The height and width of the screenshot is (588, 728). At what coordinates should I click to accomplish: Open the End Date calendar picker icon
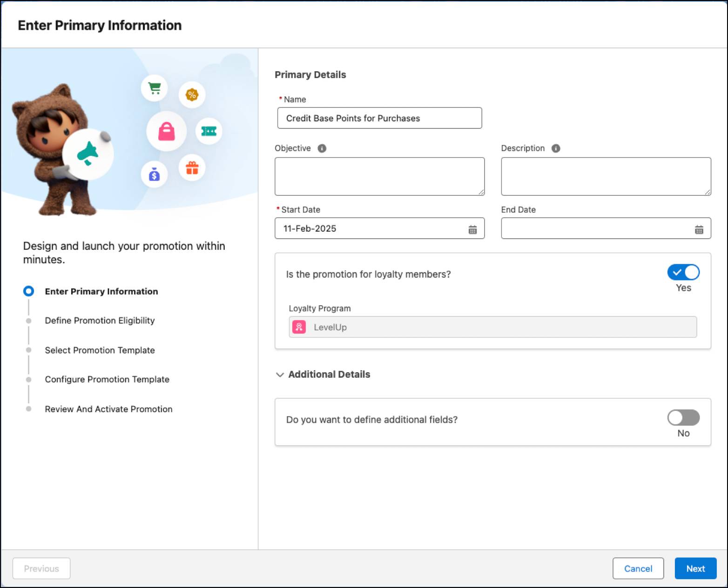pos(699,229)
